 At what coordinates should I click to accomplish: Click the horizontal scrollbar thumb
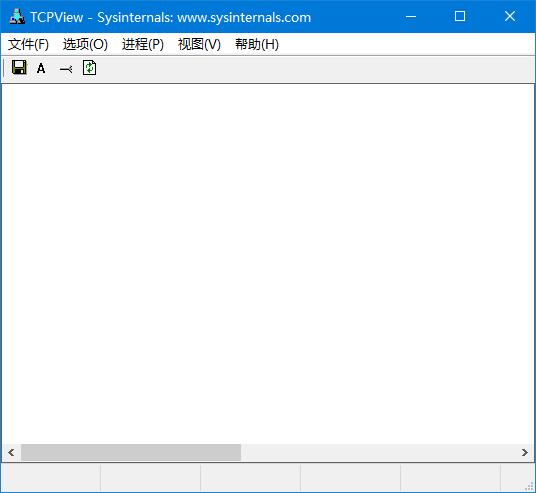tap(131, 453)
